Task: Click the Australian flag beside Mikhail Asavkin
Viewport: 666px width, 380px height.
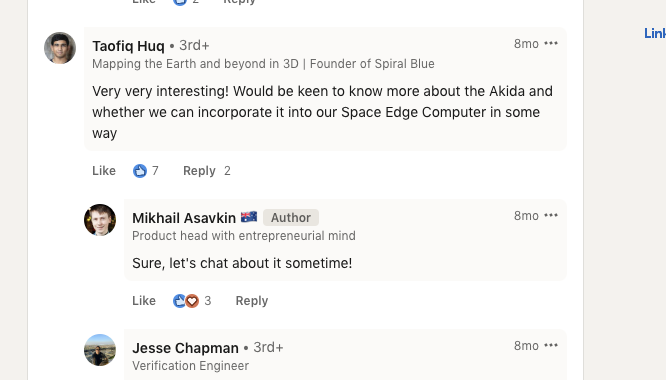Action: click(x=249, y=217)
